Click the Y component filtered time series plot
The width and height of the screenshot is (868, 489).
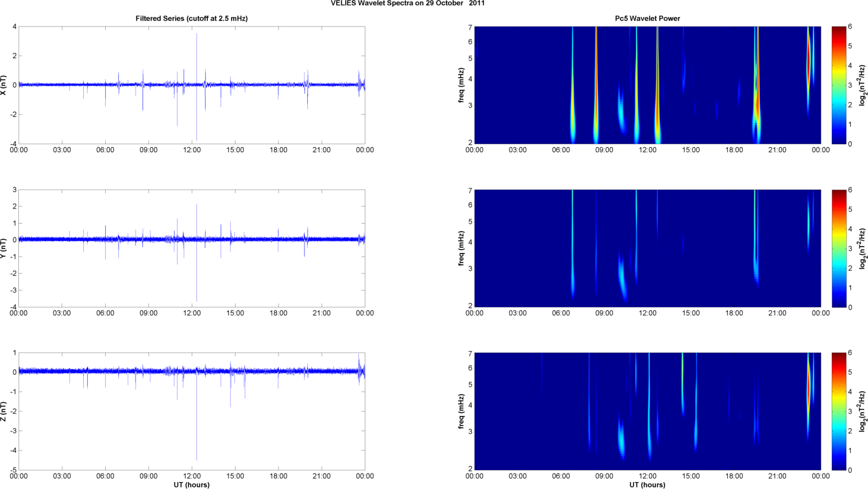point(192,248)
